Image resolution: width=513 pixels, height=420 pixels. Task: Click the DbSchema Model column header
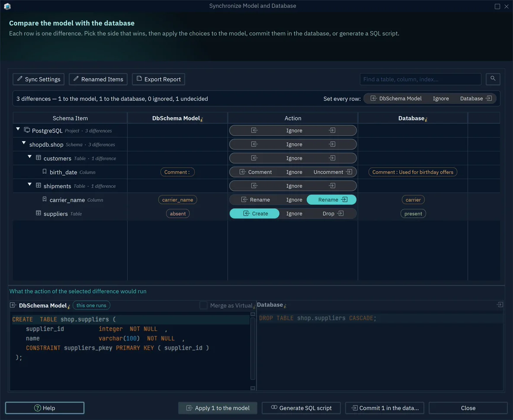click(177, 118)
